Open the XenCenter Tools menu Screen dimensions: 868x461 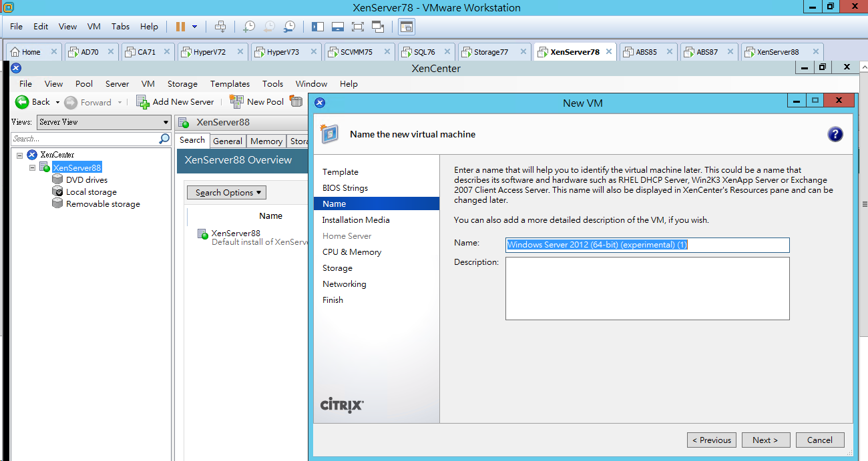272,84
